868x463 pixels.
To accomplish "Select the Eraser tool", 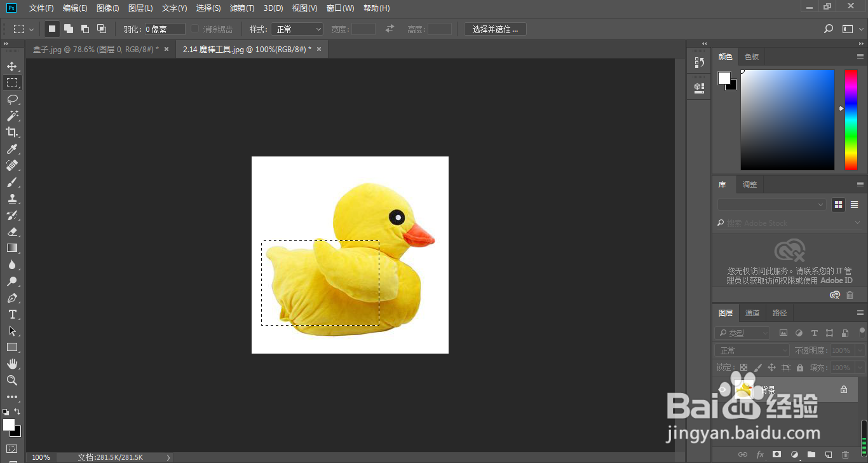I will pyautogui.click(x=12, y=231).
